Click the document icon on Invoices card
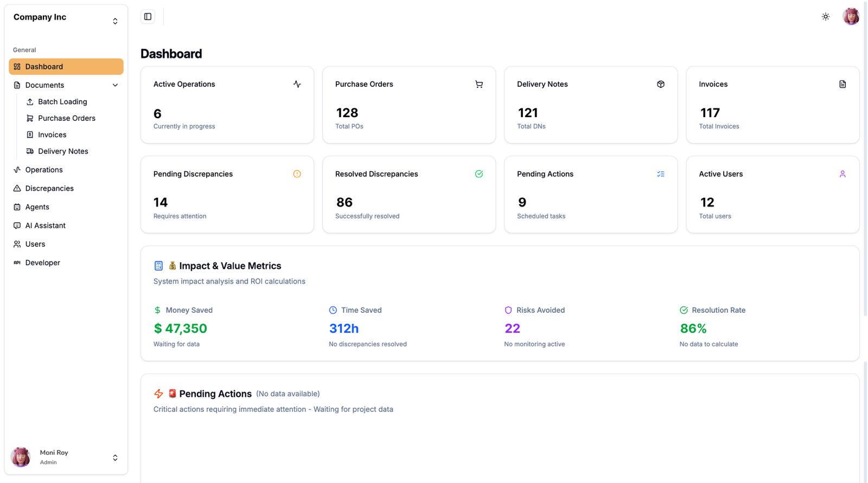Image resolution: width=868 pixels, height=483 pixels. click(x=842, y=84)
